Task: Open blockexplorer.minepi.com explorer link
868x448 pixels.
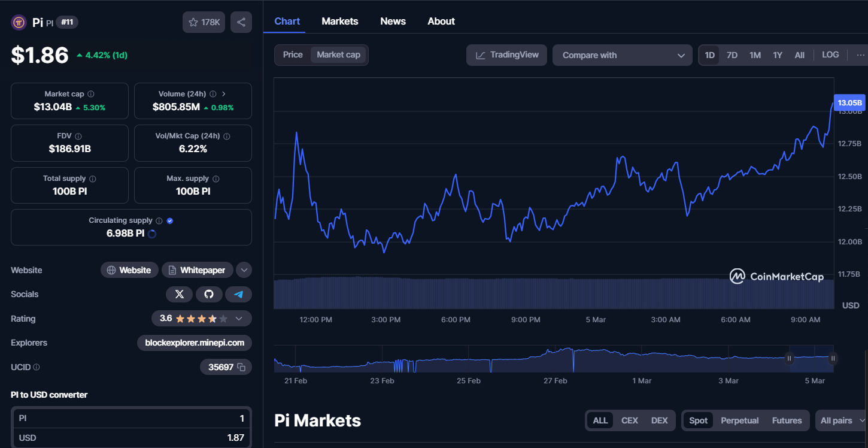Action: pos(195,343)
